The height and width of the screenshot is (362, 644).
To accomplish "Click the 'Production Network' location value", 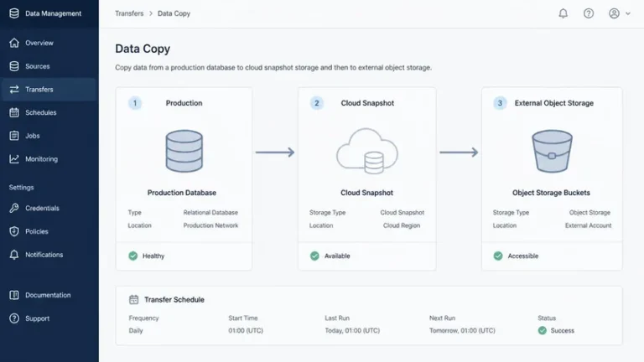I will pyautogui.click(x=210, y=225).
